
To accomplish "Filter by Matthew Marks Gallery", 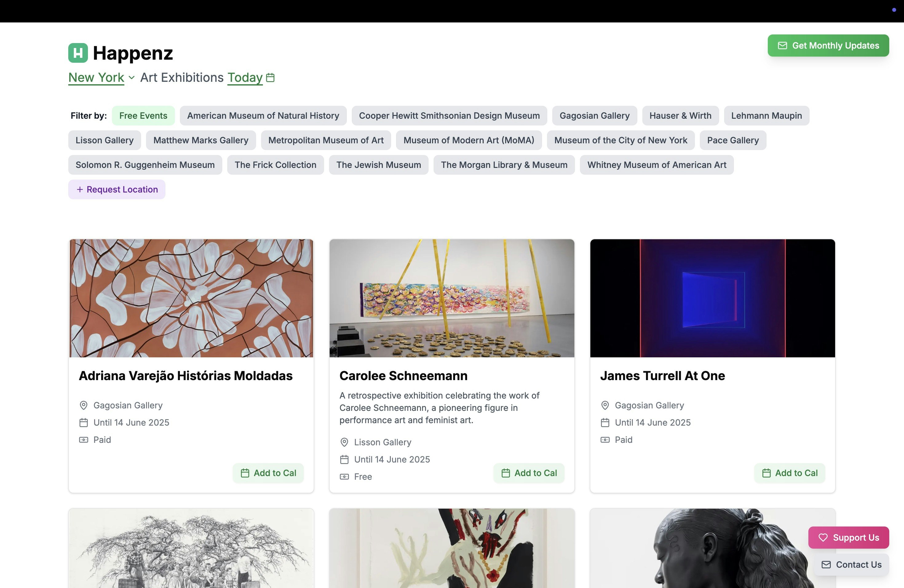I will 201,140.
